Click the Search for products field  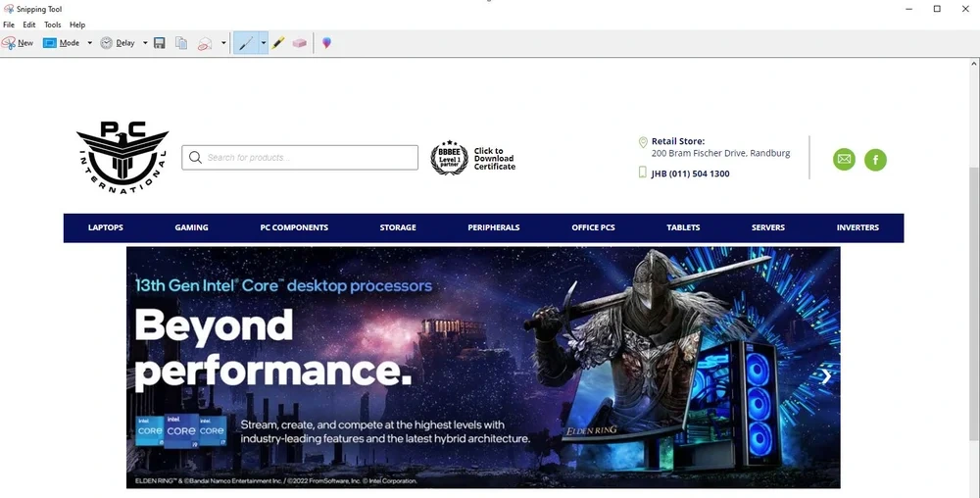pyautogui.click(x=300, y=158)
